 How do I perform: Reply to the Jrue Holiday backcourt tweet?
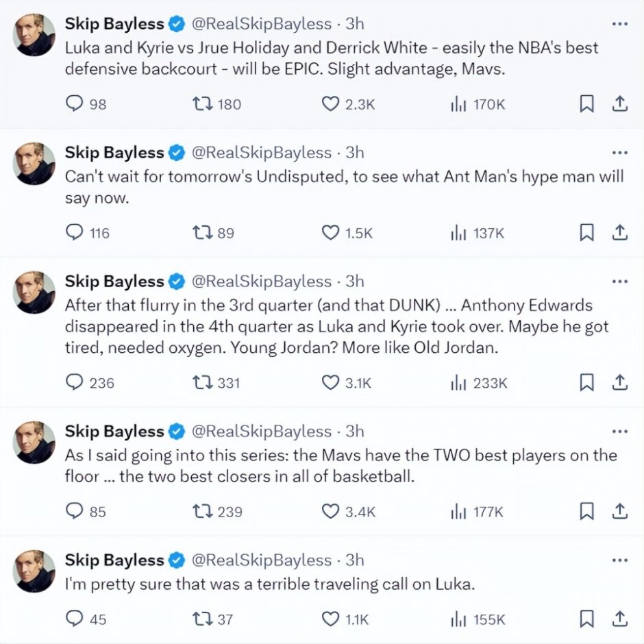coord(74,104)
